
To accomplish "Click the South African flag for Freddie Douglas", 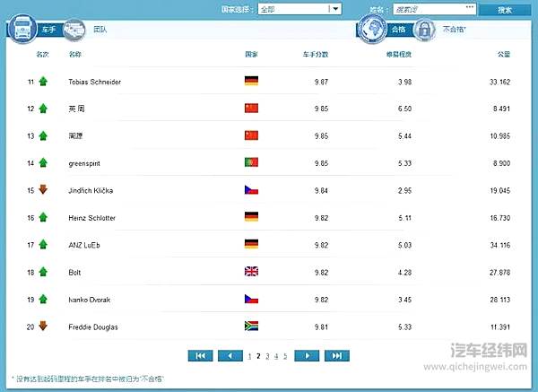I will coord(251,327).
